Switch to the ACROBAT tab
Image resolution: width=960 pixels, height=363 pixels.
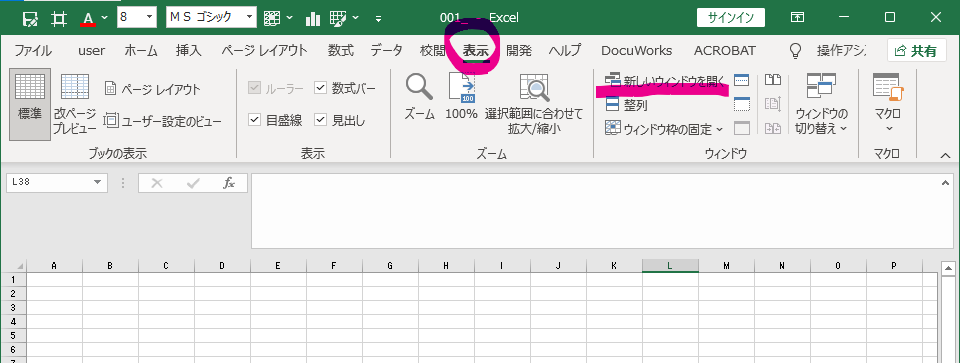pyautogui.click(x=724, y=51)
